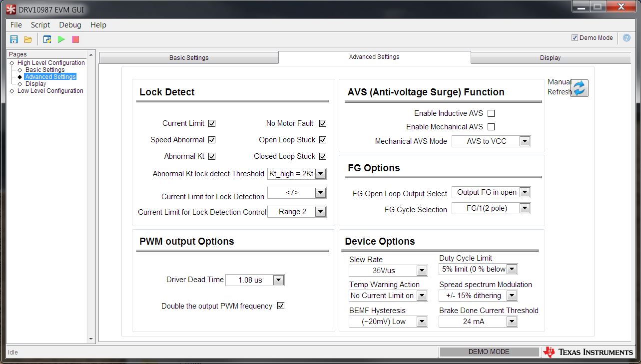Toggle the Closed Loop Stuck checkbox
Image resolution: width=641 pixels, height=364 pixels.
pos(323,156)
